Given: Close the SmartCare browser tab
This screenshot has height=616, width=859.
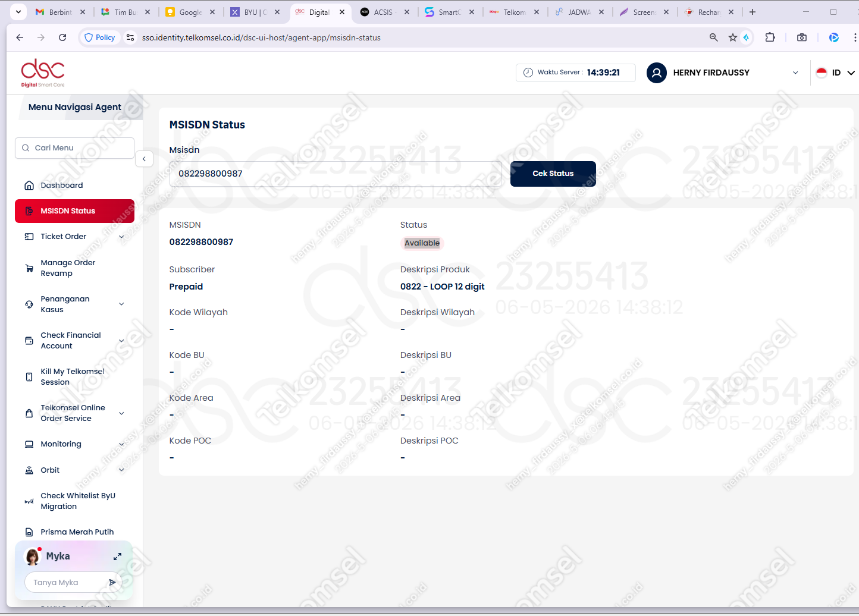Looking at the screenshot, I should pos(472,12).
